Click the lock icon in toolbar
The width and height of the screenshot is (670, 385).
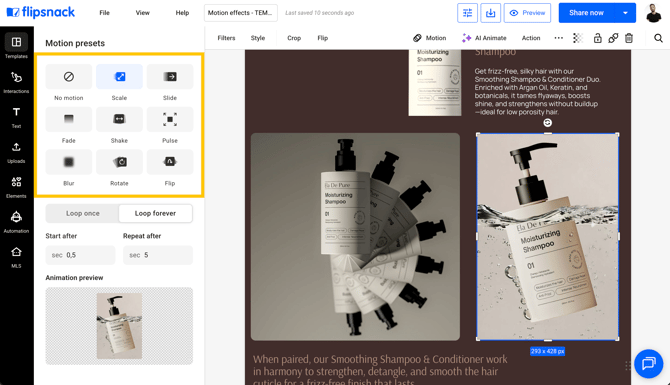pyautogui.click(x=597, y=38)
